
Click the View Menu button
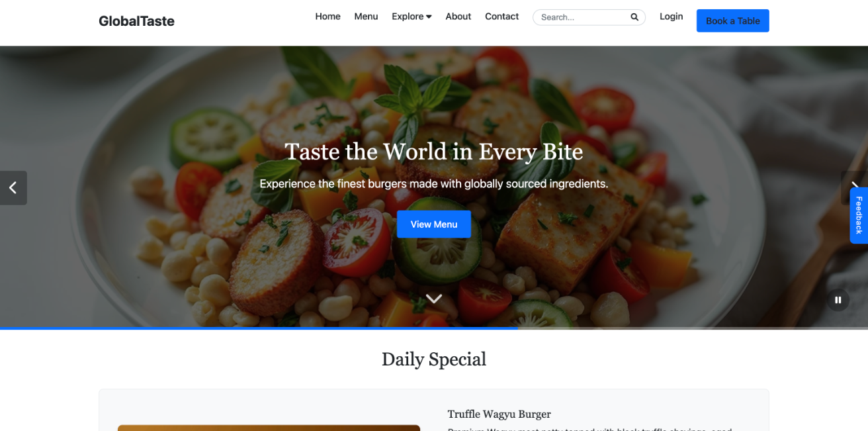coord(434,224)
